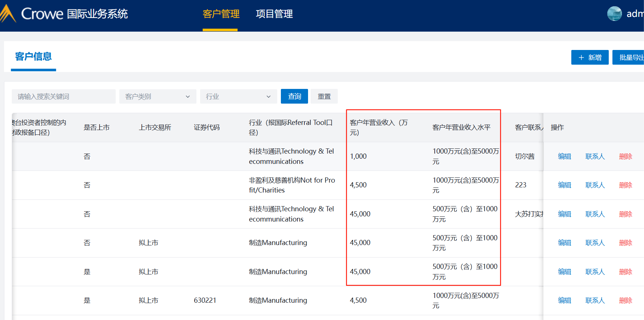Click the Crowe logo icon

8,14
